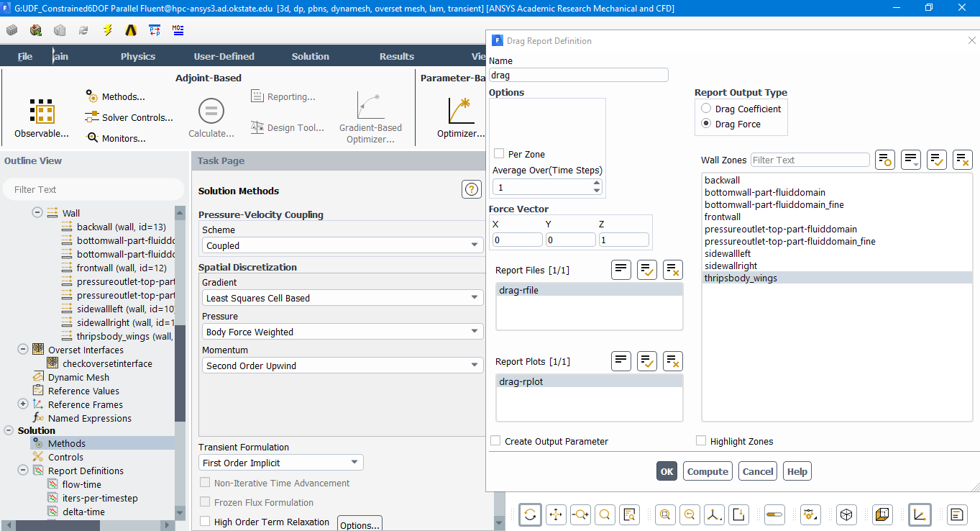
Task: Select all shown Report Plots with checkmark icon
Action: click(x=647, y=361)
